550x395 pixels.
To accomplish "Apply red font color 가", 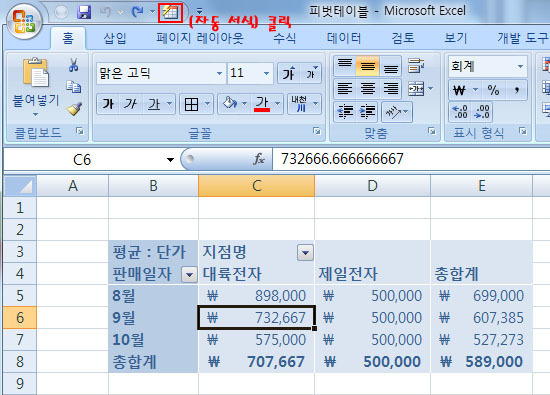I will (x=262, y=104).
